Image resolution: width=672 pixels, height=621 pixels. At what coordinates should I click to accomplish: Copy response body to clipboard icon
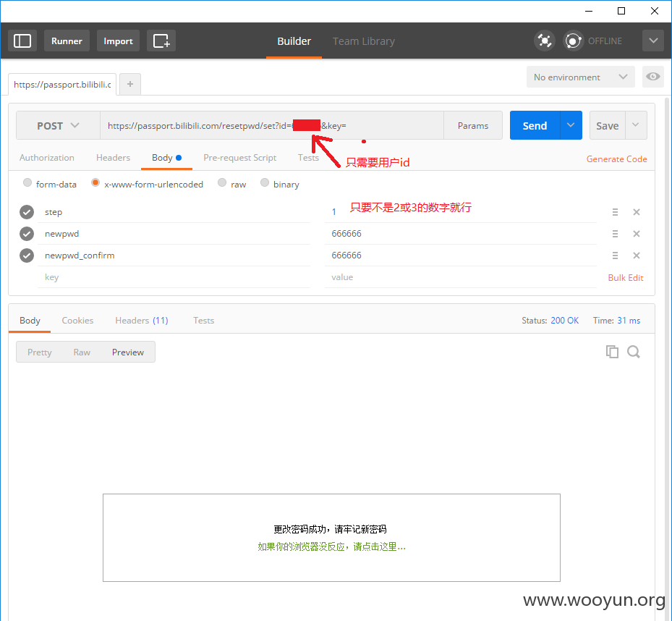[x=612, y=352]
